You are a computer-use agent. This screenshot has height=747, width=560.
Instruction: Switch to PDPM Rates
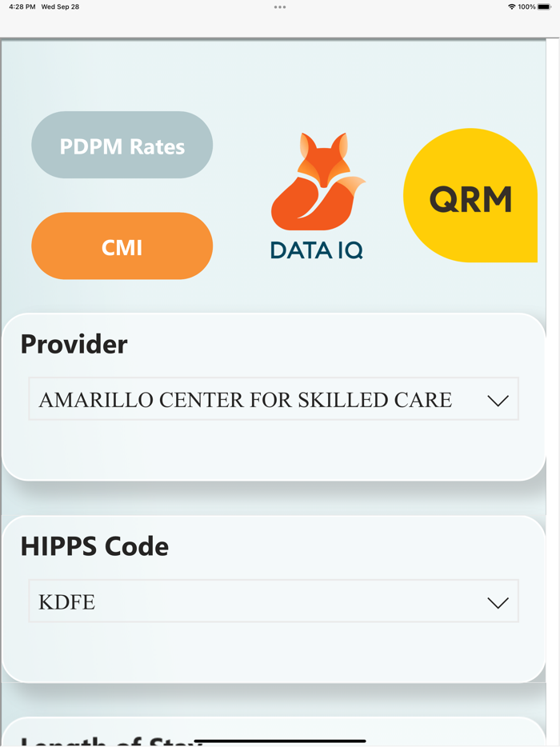pos(122,145)
